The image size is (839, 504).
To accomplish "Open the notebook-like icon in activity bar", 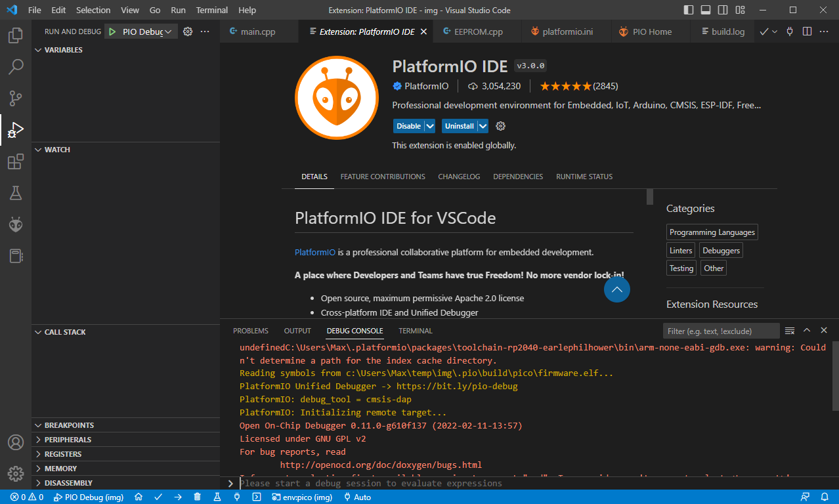I will pyautogui.click(x=16, y=256).
